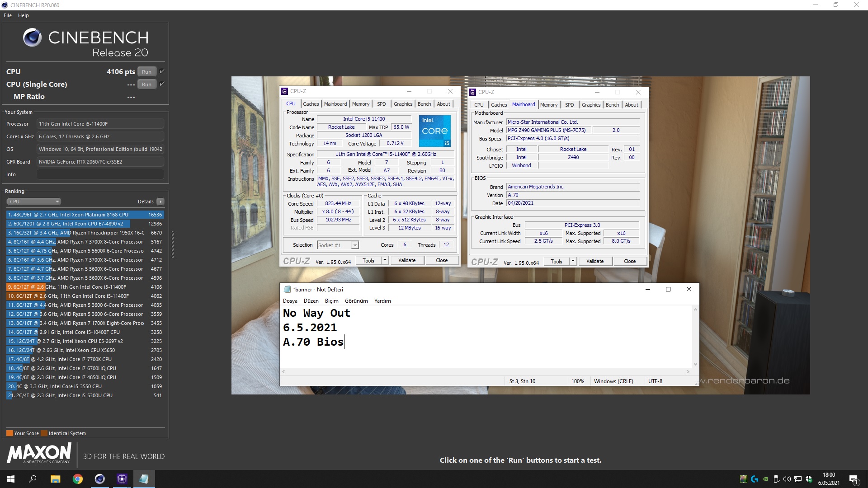Open Windows Security shield tray icon
This screenshot has height=488, width=868.
click(x=809, y=479)
